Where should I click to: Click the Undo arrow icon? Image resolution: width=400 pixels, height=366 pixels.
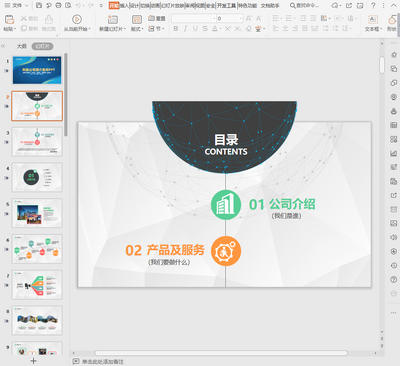point(78,5)
